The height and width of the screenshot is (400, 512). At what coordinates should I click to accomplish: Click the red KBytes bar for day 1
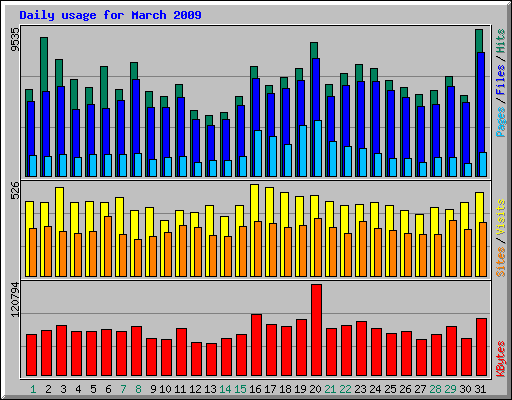[31, 355]
